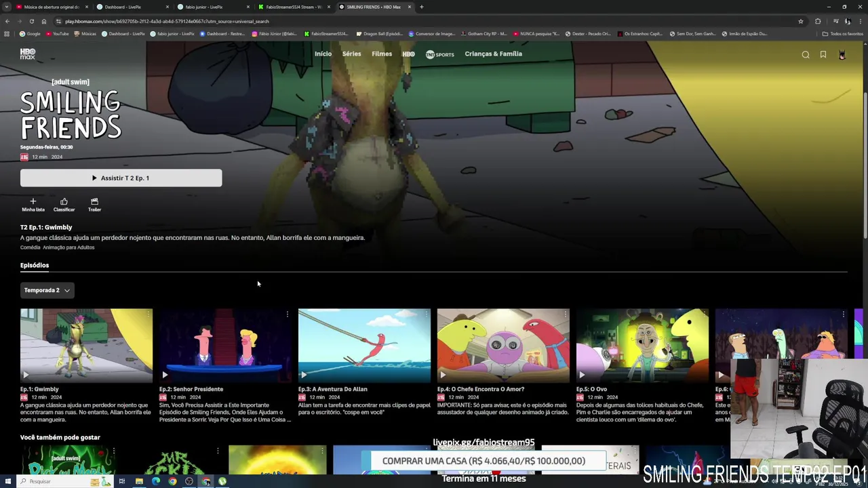Open the profile avatar in HBO Max header
Image resolution: width=868 pixels, height=488 pixels.
[x=842, y=55]
